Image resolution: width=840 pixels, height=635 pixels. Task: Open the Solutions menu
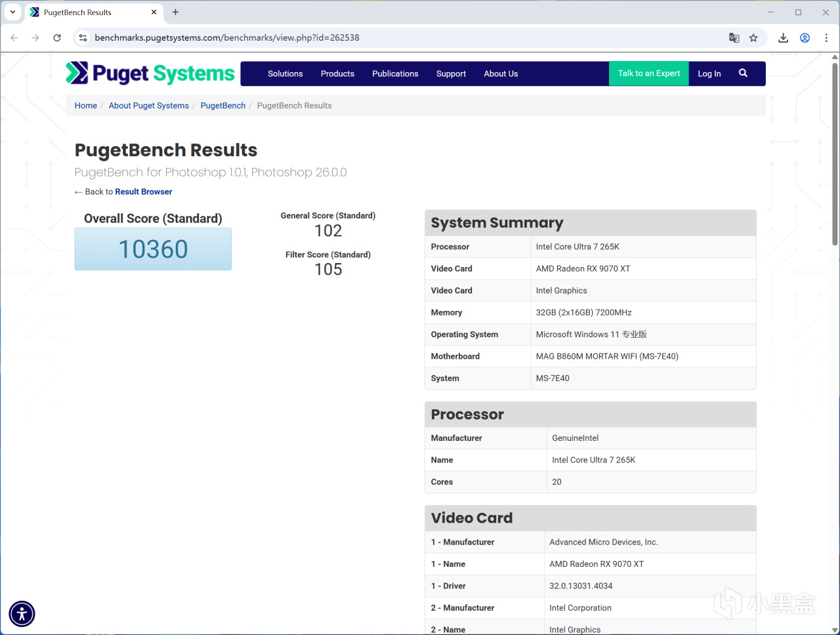(x=285, y=73)
